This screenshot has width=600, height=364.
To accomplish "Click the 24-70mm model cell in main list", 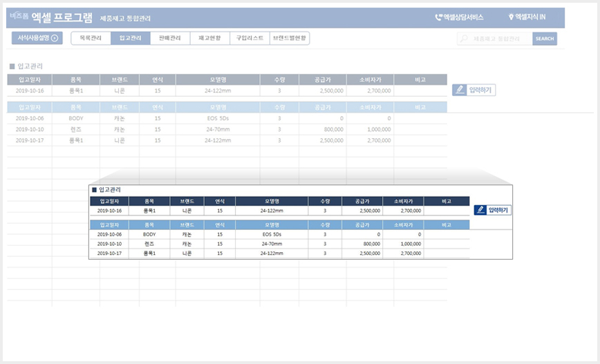I will tap(218, 129).
